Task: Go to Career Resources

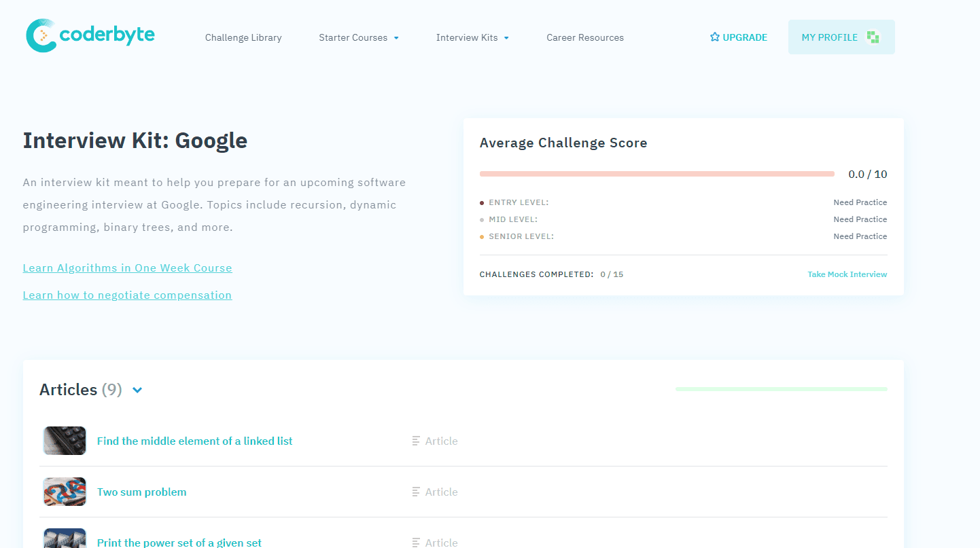Action: click(x=585, y=37)
